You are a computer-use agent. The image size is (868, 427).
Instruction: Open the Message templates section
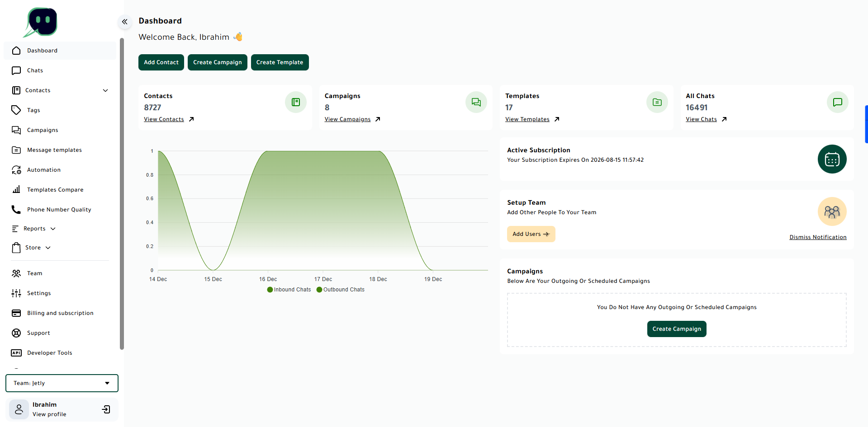tap(54, 150)
